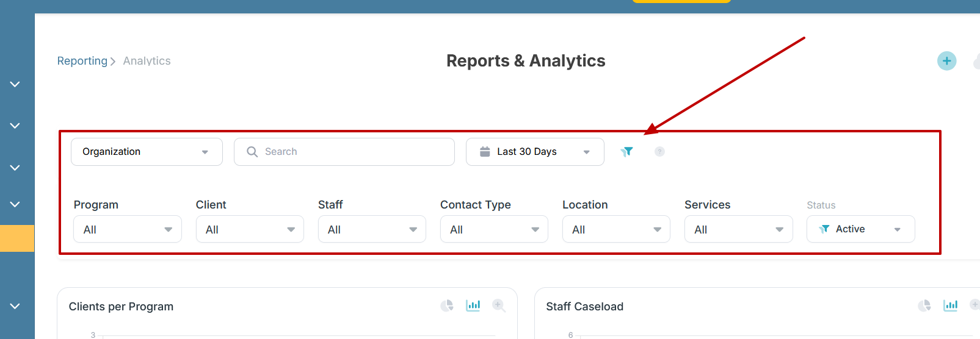980x339 pixels.
Task: Switch Clients per Program to pie chart
Action: pos(447,305)
